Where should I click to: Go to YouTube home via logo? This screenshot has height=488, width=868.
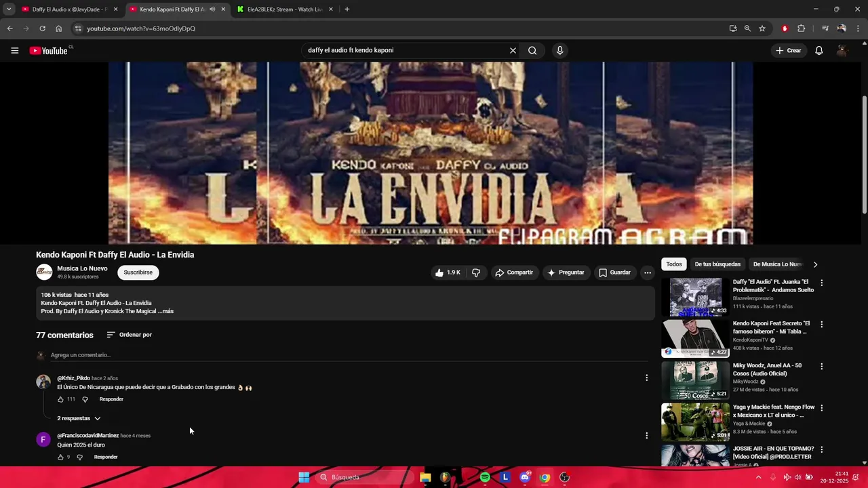[x=49, y=51]
